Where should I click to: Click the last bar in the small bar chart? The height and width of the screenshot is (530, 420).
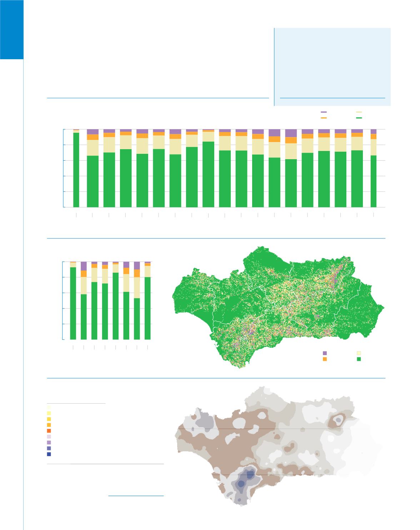click(147, 303)
